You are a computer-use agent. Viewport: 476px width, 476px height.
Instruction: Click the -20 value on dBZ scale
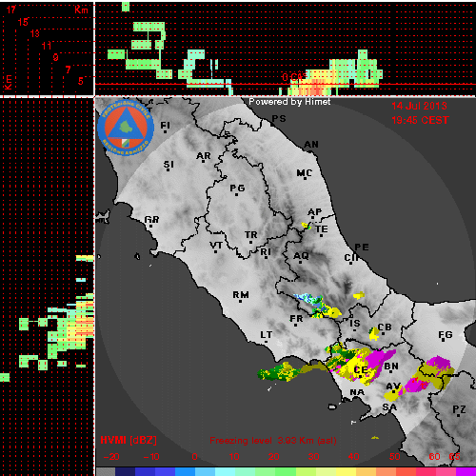[111, 457]
